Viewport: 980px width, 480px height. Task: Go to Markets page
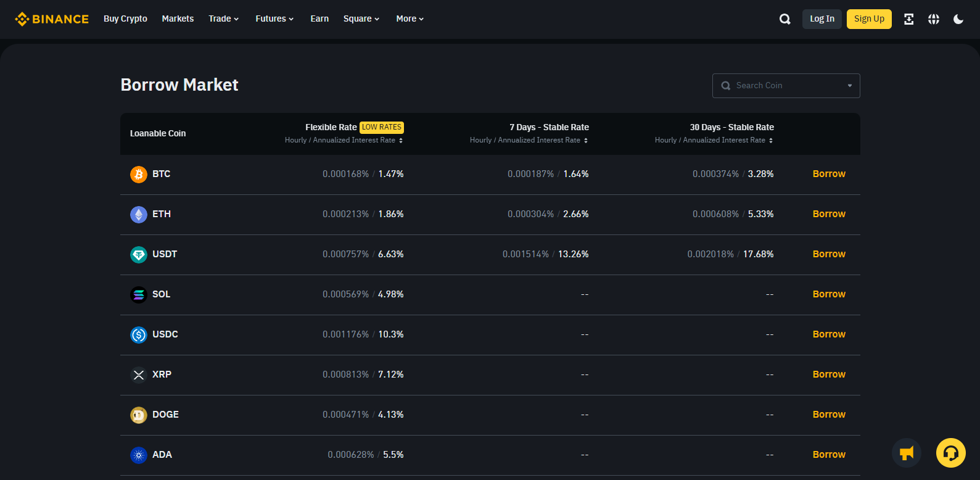pos(178,19)
